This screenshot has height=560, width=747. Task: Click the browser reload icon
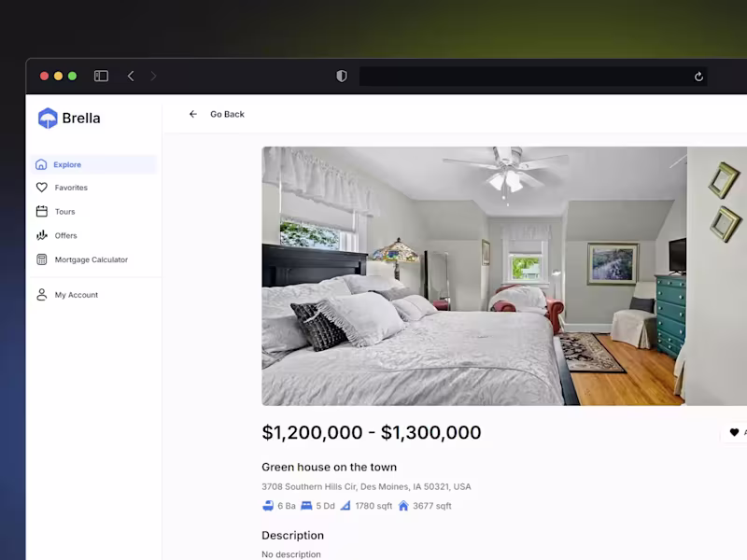point(698,77)
